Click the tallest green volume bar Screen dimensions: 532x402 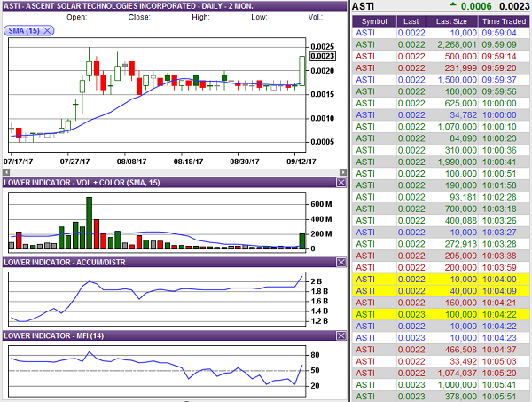[x=89, y=223]
